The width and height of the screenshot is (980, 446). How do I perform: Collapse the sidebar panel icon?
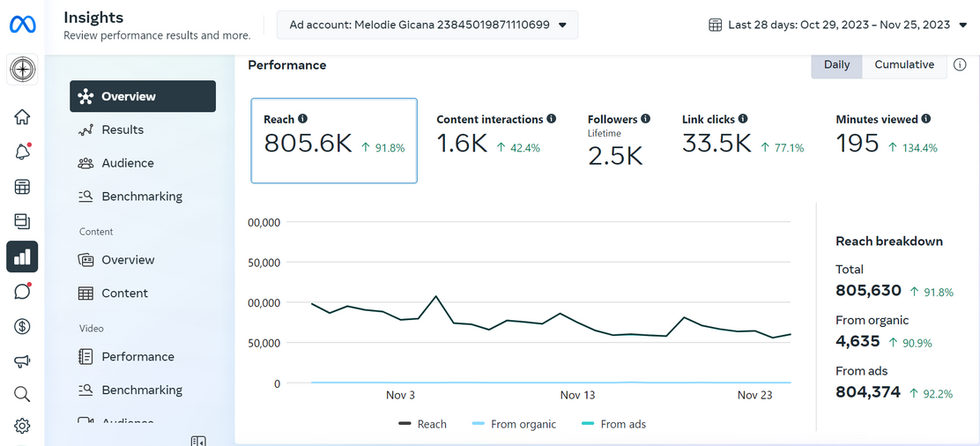click(198, 441)
